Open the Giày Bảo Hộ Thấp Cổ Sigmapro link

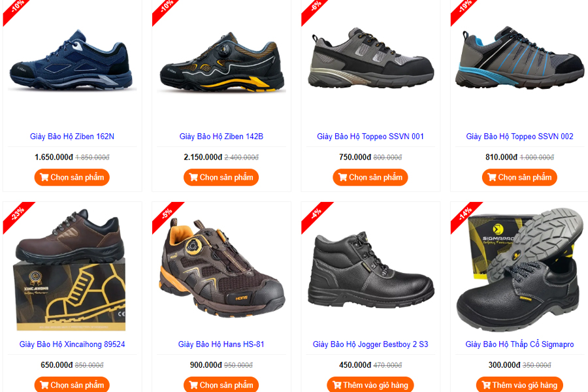520,344
